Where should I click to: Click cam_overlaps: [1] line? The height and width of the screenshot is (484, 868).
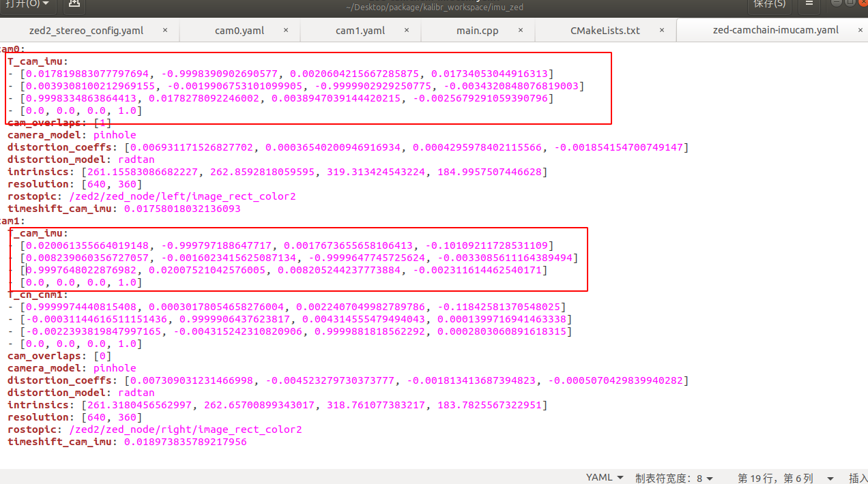tap(59, 123)
